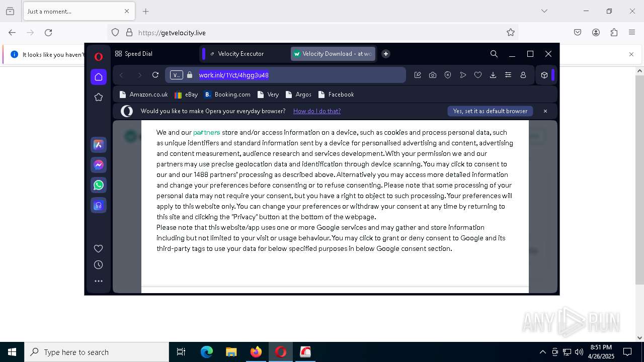Open Aria AI in Opera sidebar
This screenshot has width=644, height=362.
pyautogui.click(x=99, y=145)
